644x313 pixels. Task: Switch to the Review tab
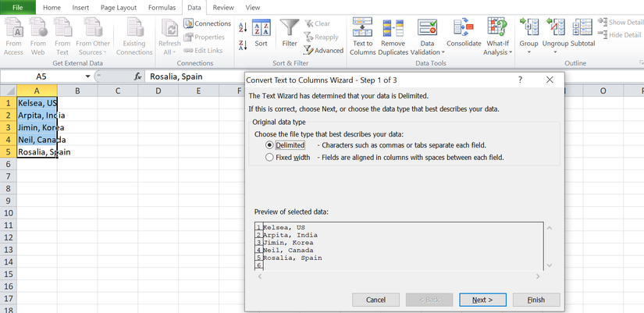pyautogui.click(x=223, y=7)
